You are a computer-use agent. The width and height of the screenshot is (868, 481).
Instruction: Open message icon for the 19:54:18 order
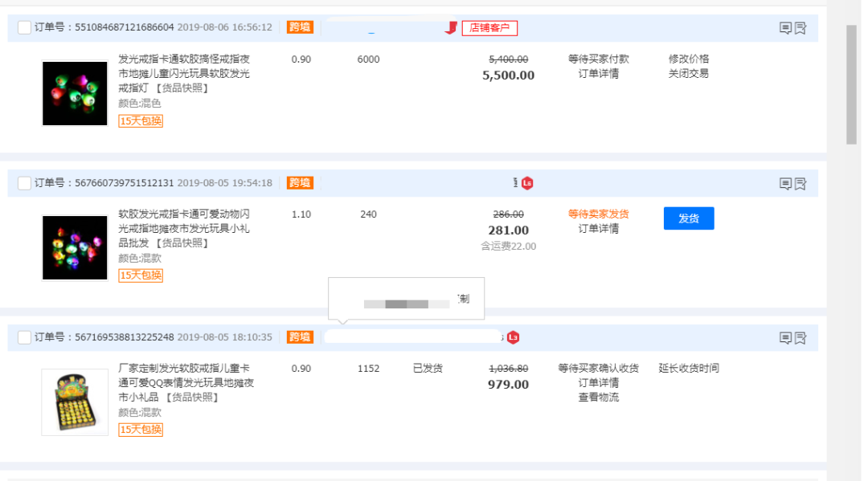785,183
